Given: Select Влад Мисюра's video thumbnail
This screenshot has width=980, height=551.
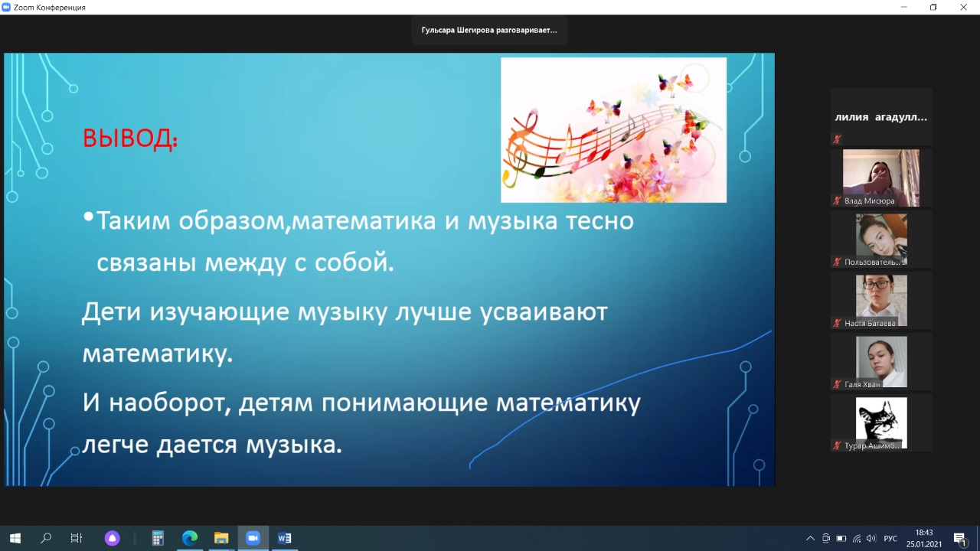Looking at the screenshot, I should 881,178.
